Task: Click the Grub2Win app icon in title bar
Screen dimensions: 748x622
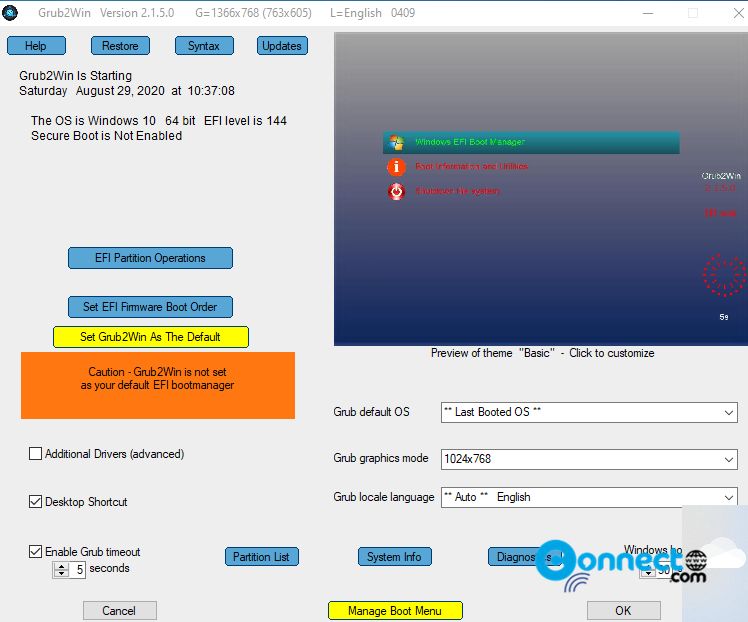Action: (x=11, y=13)
